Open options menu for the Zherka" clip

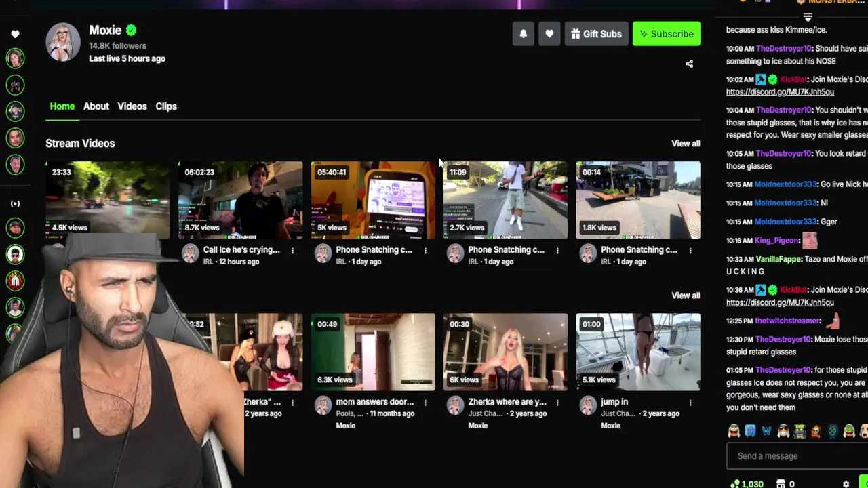pyautogui.click(x=292, y=403)
